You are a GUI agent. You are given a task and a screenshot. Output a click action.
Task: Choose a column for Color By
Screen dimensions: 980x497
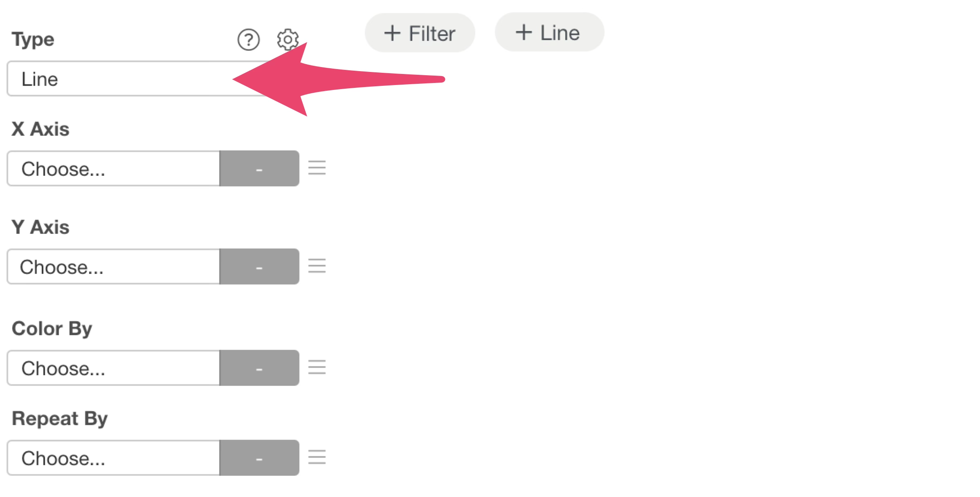pyautogui.click(x=114, y=368)
